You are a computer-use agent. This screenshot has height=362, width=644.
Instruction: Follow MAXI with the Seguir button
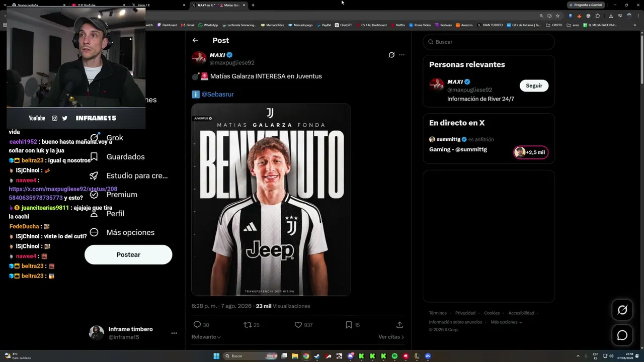point(534,85)
